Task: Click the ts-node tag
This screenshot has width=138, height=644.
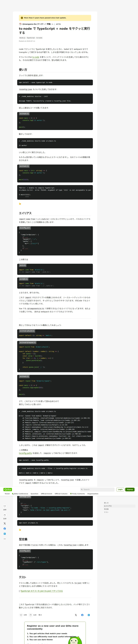Action: (x=39, y=38)
